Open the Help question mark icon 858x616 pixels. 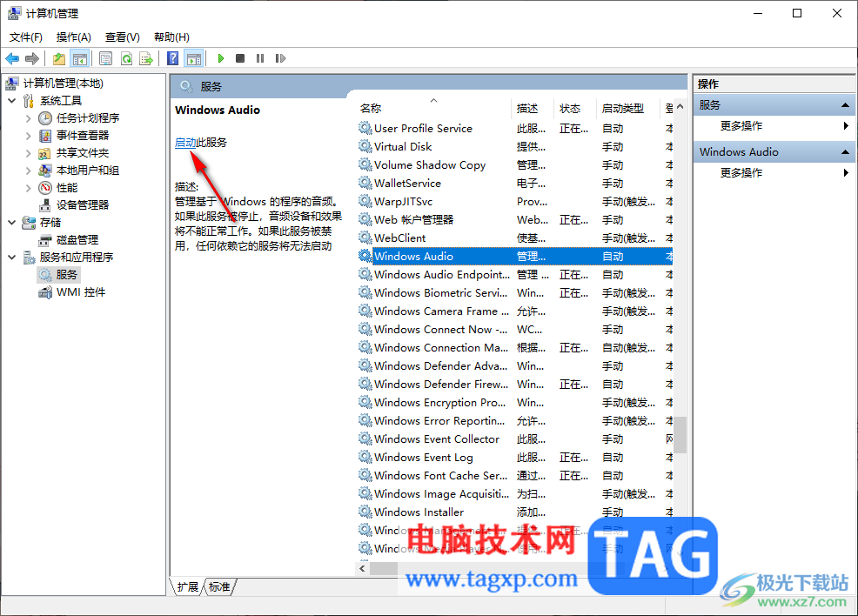(x=173, y=58)
